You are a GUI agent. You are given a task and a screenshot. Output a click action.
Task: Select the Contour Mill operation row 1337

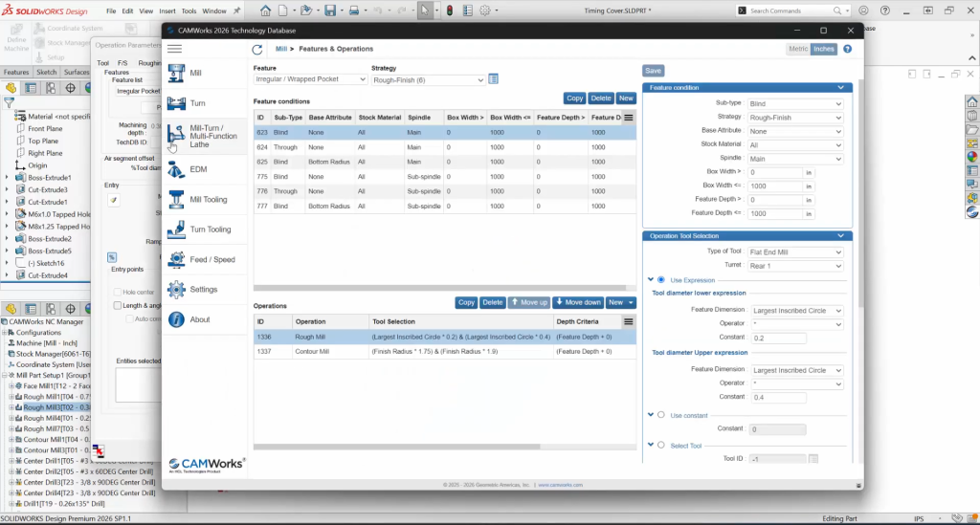(445, 352)
